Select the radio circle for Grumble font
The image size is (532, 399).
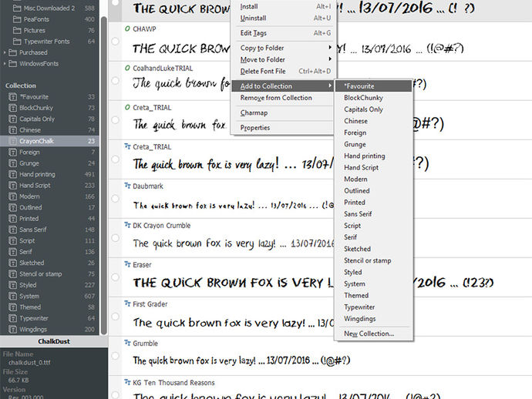(115, 356)
